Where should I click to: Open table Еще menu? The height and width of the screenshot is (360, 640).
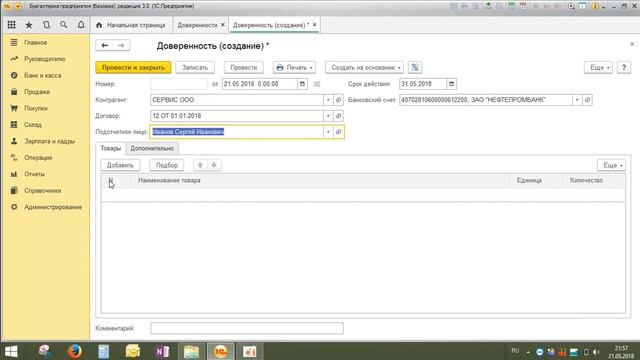point(611,165)
